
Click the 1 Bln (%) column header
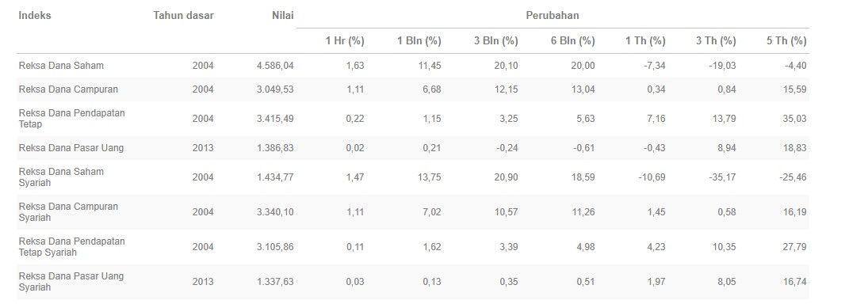click(x=419, y=41)
